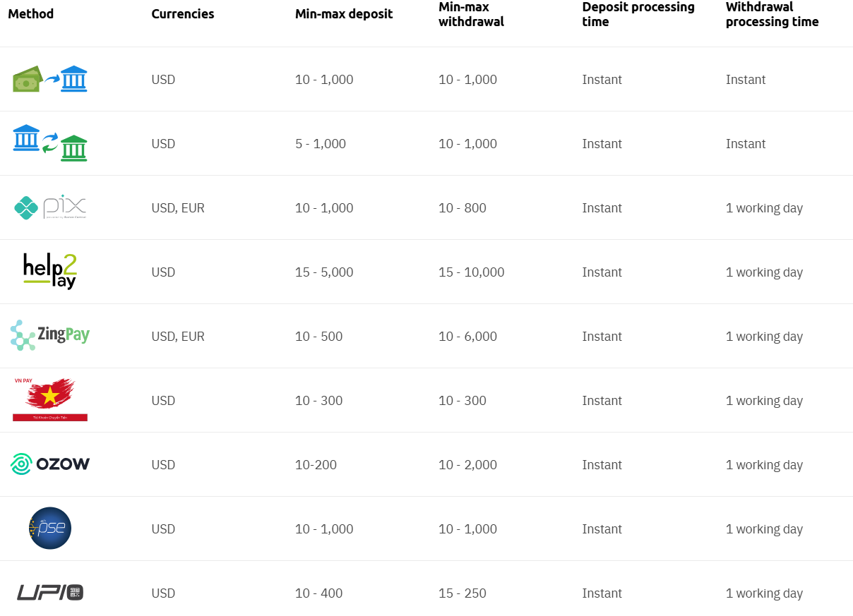Screen dimensions: 853x616
Task: Click UPI's 15 - 250 withdrawal range
Action: coord(462,593)
